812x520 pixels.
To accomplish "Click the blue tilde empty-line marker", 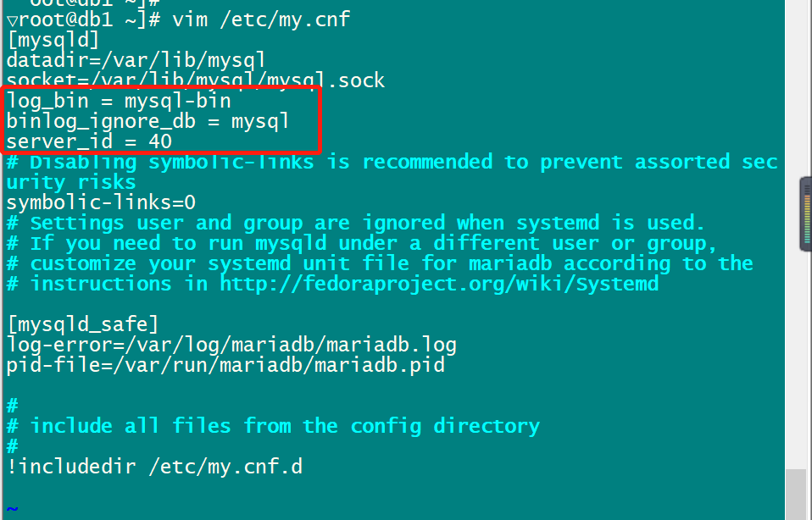I will click(x=13, y=509).
